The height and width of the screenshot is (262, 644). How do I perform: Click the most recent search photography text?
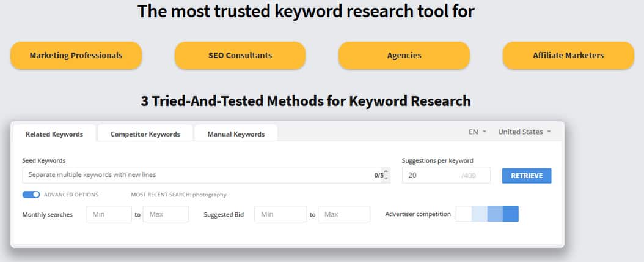pyautogui.click(x=178, y=195)
